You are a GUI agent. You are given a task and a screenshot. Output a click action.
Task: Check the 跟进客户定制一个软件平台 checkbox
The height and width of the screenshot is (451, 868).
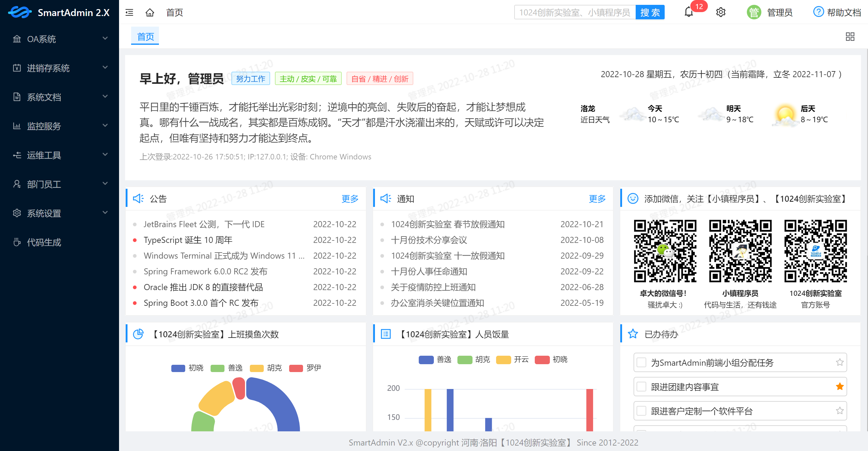(642, 411)
